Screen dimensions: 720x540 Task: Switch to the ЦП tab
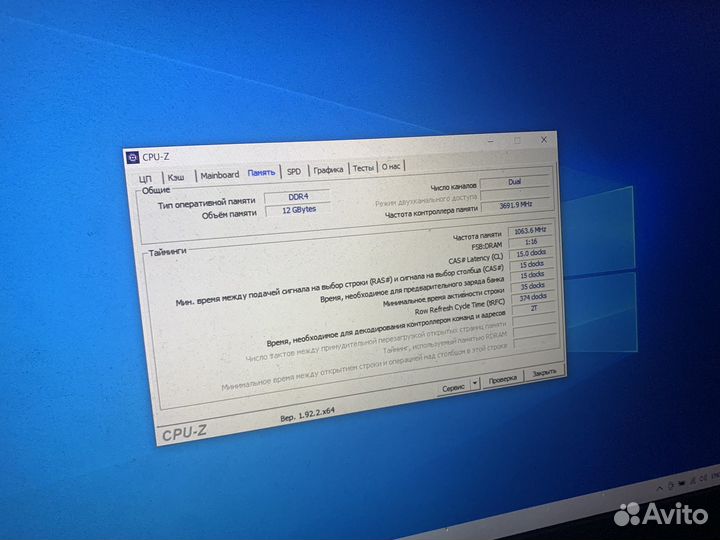coord(146,179)
